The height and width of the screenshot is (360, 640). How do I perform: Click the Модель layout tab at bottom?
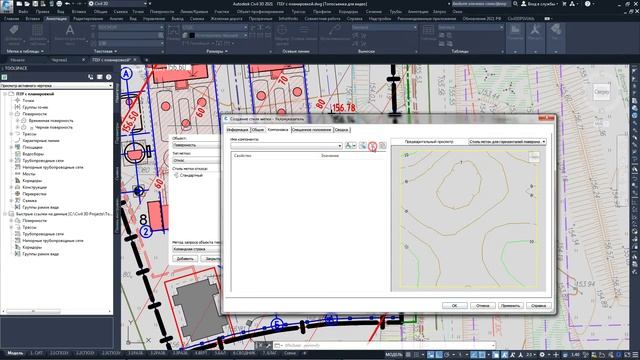point(16,353)
